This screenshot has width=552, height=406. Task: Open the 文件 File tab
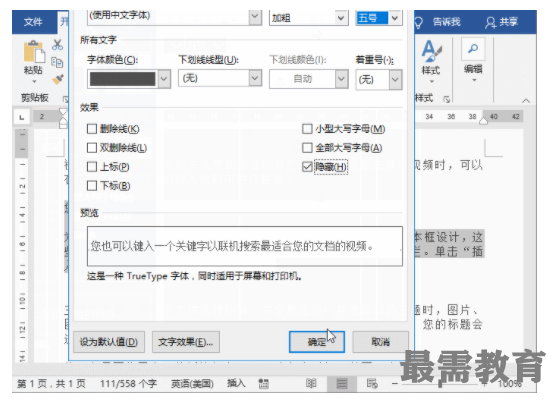coord(33,22)
